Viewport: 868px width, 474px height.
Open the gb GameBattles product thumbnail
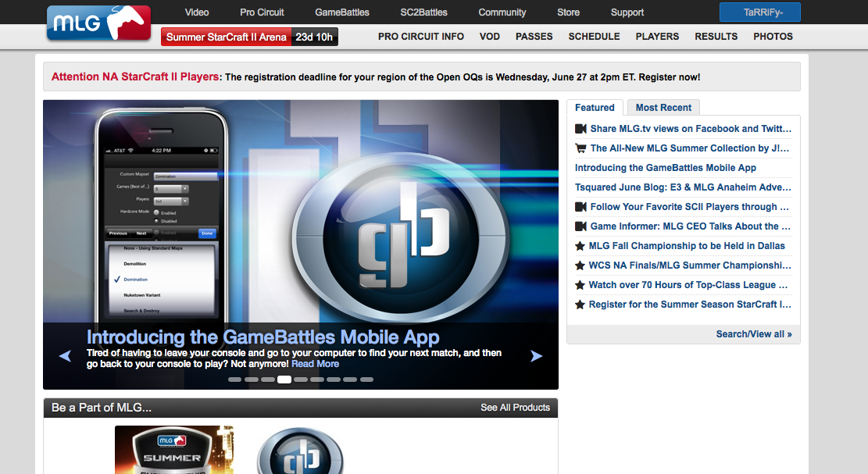coord(300,451)
